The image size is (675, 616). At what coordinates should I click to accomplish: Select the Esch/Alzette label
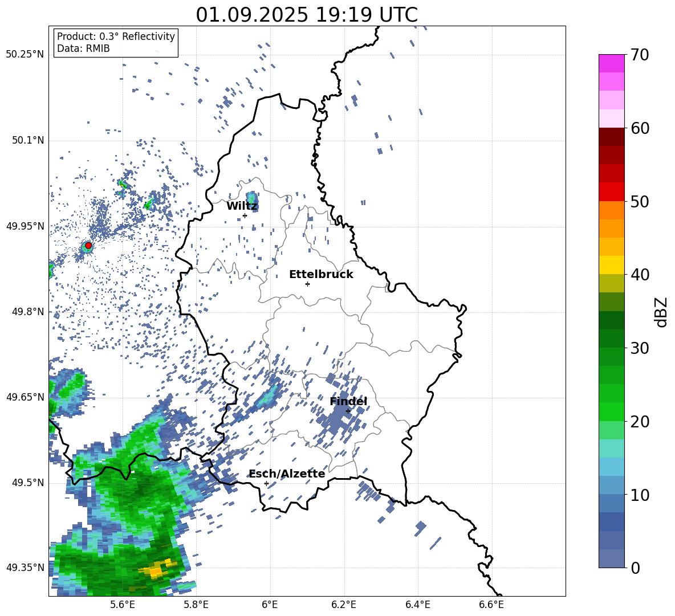tap(287, 474)
